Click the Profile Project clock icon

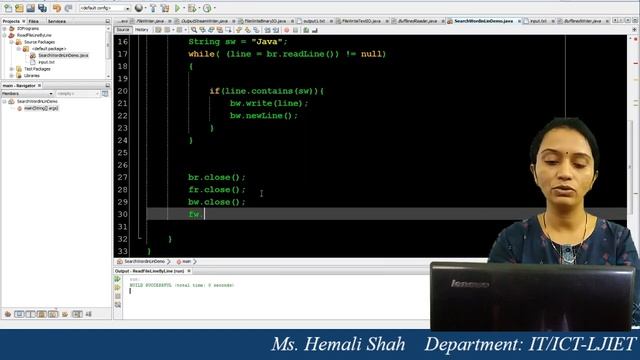[x=207, y=8]
